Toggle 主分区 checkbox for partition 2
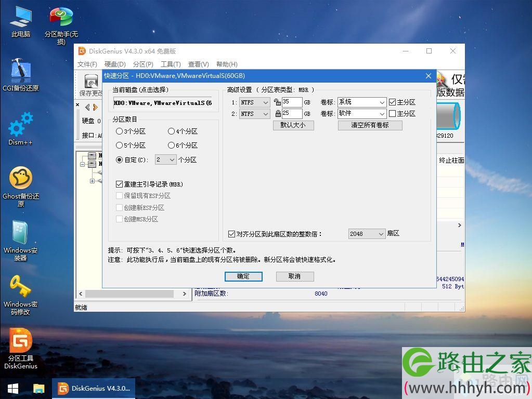The width and height of the screenshot is (532, 399). tap(392, 114)
